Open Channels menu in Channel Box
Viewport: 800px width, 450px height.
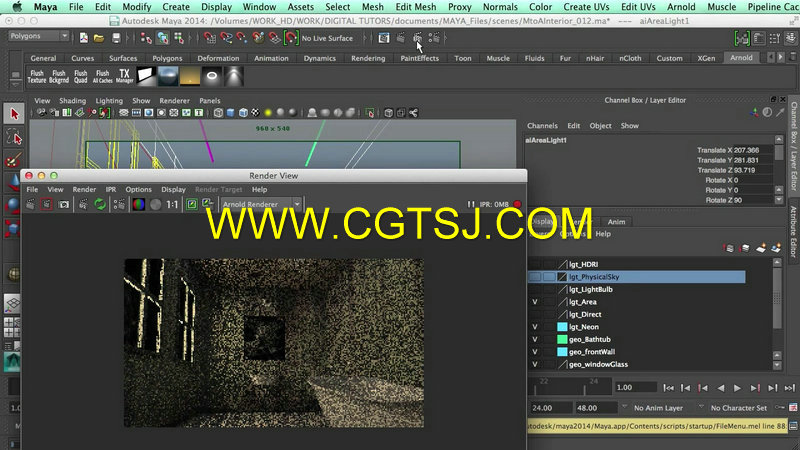(542, 126)
